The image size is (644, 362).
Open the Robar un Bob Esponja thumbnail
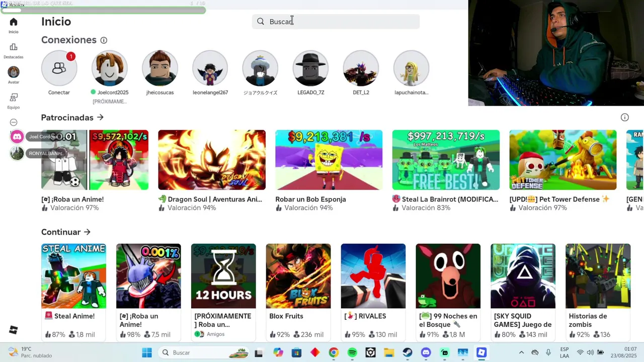[x=329, y=160]
